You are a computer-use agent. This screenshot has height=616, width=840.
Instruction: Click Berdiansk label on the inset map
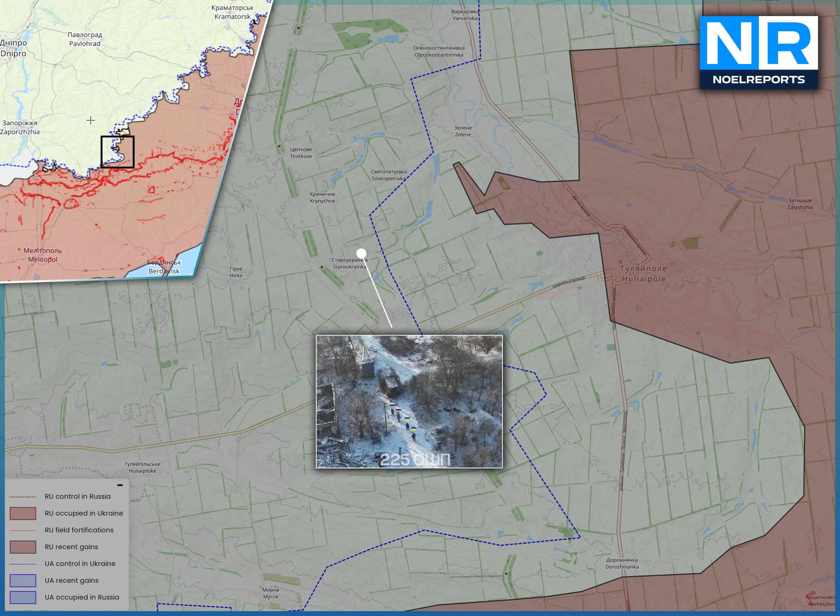(164, 267)
